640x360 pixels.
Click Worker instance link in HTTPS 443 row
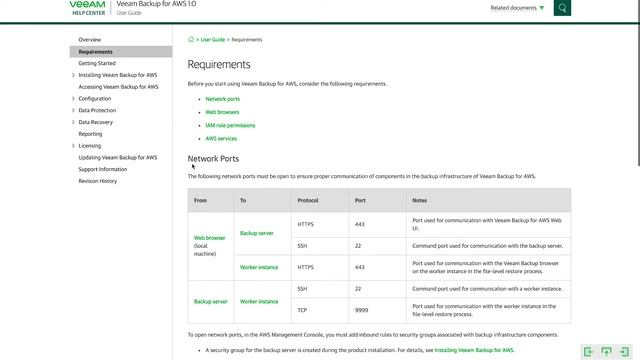[x=259, y=267]
